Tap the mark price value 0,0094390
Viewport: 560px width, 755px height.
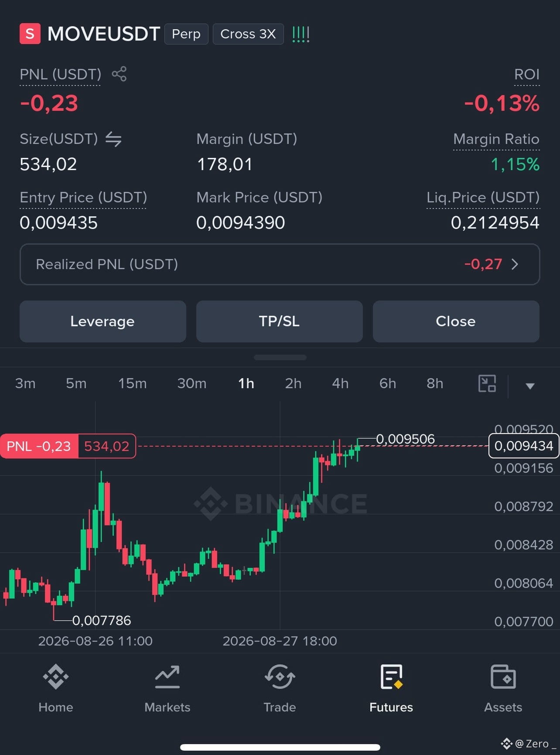click(x=241, y=223)
